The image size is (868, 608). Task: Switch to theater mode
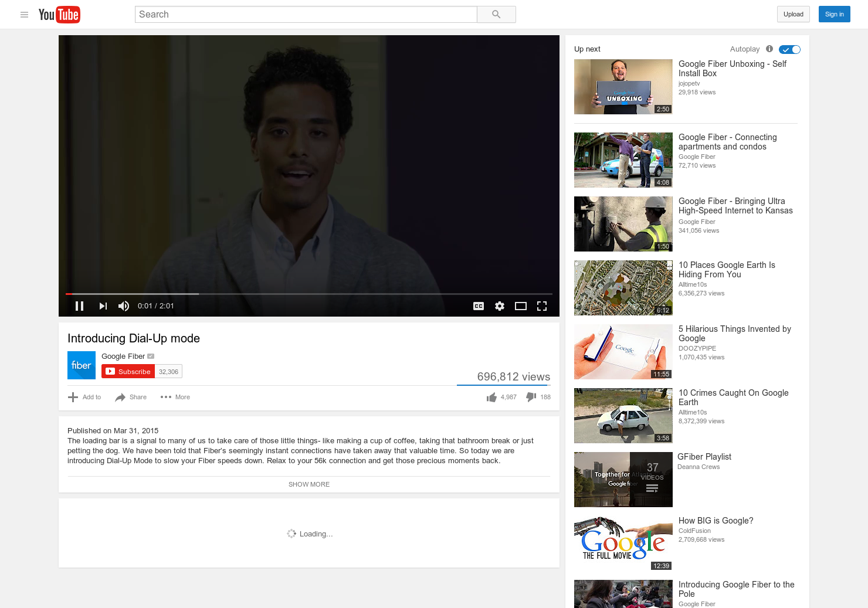point(521,306)
